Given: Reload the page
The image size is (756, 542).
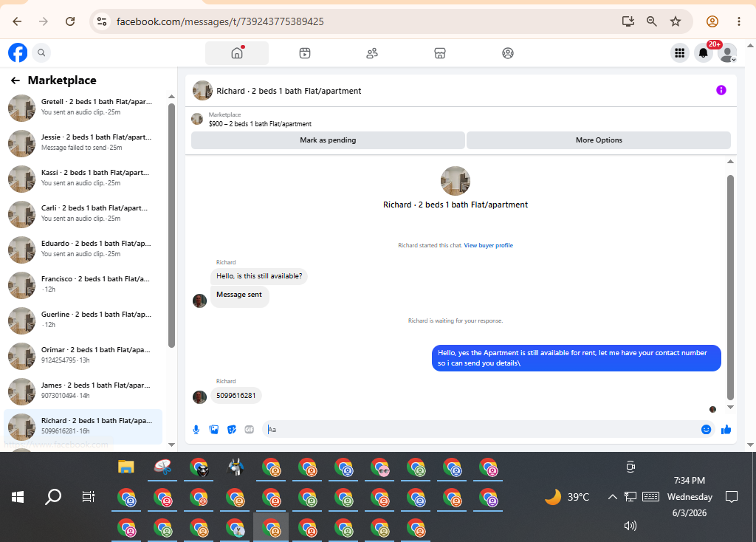Looking at the screenshot, I should (x=70, y=21).
